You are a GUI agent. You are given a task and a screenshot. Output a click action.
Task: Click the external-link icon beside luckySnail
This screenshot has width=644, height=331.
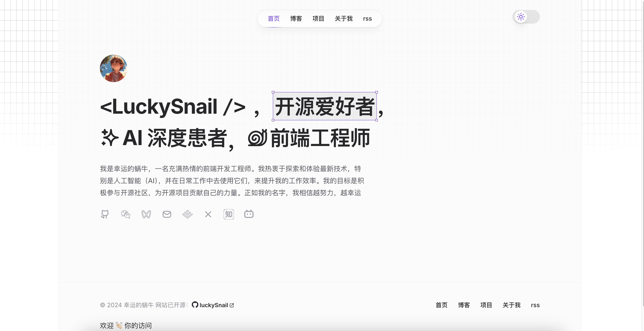(x=232, y=305)
